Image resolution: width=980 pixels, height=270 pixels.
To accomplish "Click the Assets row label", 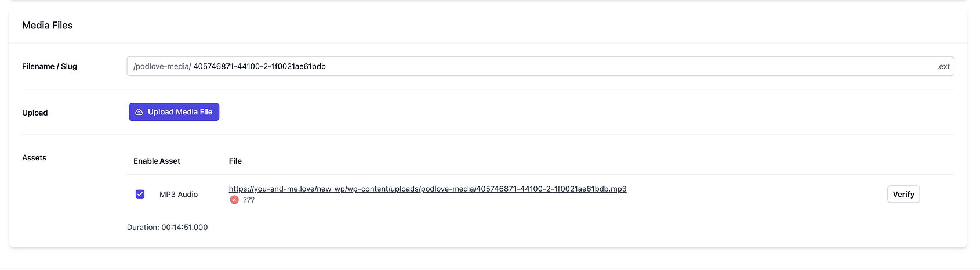I will pyautogui.click(x=34, y=157).
